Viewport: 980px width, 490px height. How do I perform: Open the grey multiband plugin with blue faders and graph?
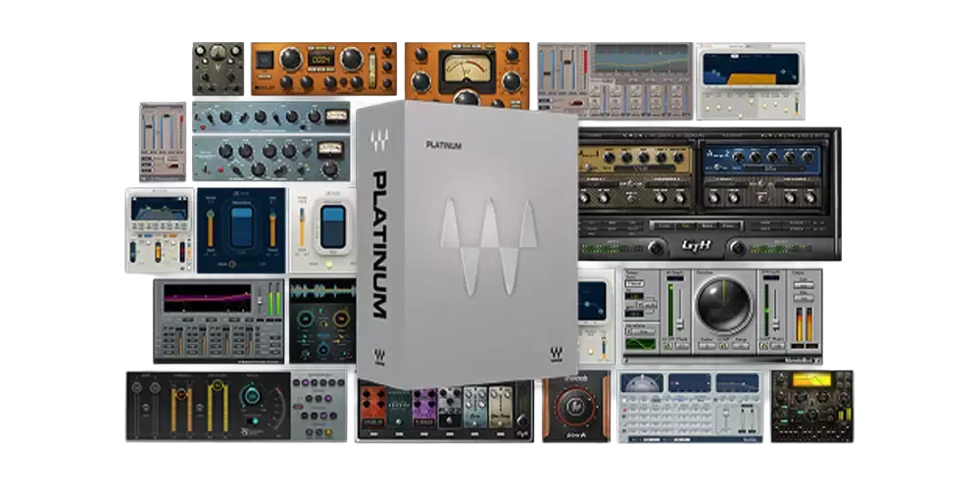[x=615, y=80]
